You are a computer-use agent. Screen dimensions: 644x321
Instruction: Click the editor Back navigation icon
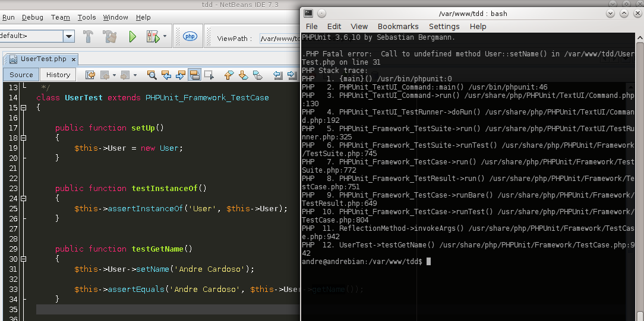point(105,75)
